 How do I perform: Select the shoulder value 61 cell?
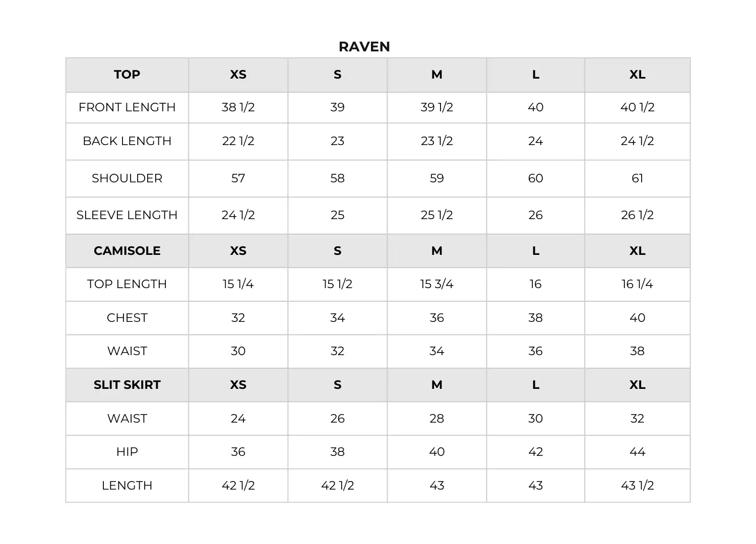[x=637, y=178]
